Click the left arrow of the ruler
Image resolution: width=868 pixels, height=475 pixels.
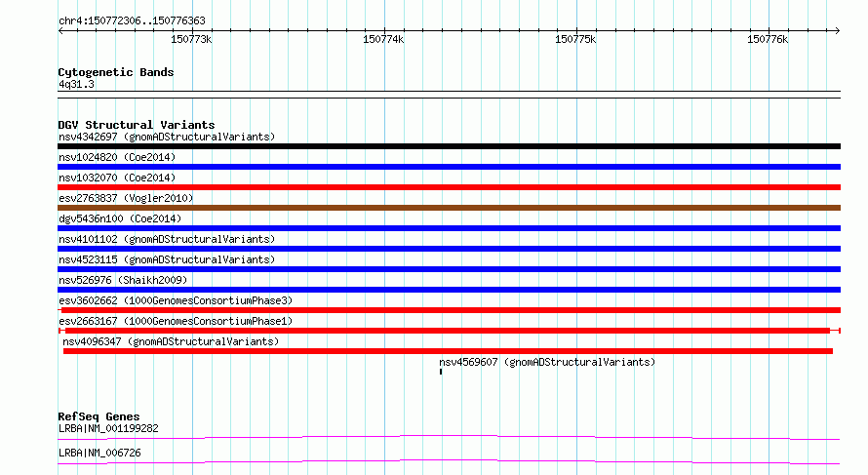(x=60, y=30)
